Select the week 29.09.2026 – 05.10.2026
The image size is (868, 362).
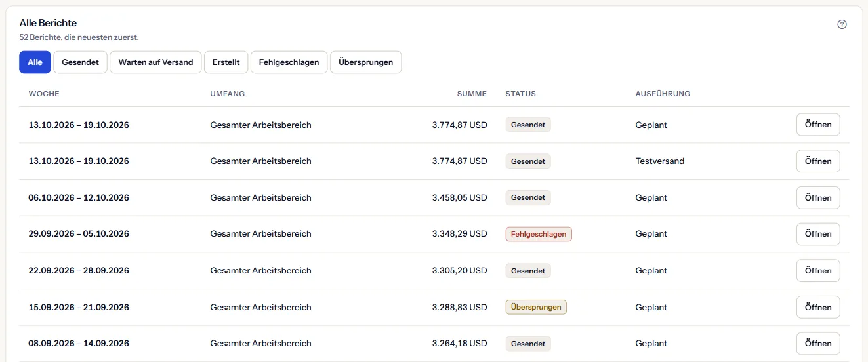pos(79,234)
